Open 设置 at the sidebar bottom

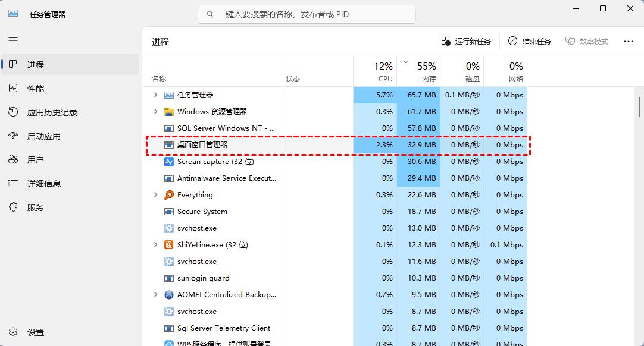(x=70, y=332)
